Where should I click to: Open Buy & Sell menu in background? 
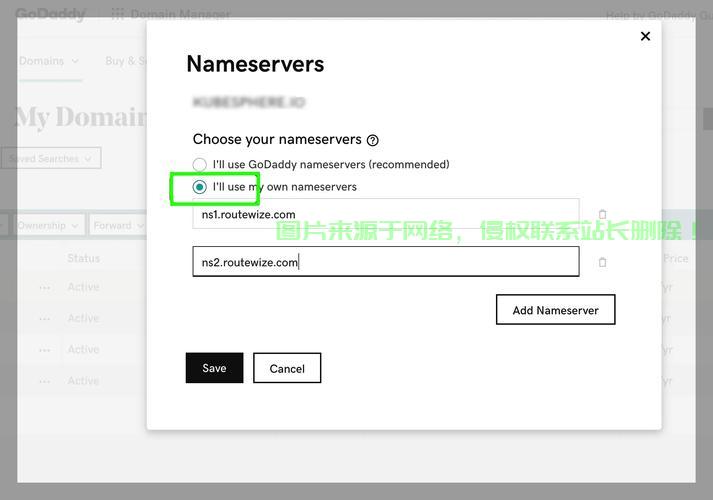126,61
